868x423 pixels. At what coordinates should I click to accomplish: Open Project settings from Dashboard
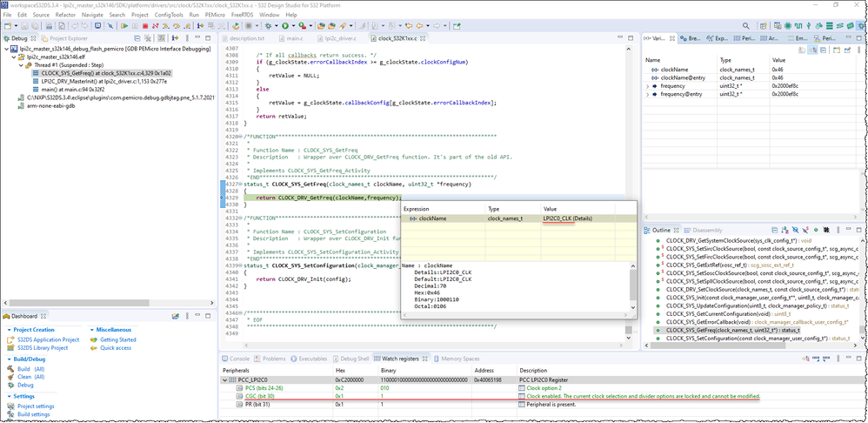[x=35, y=406]
